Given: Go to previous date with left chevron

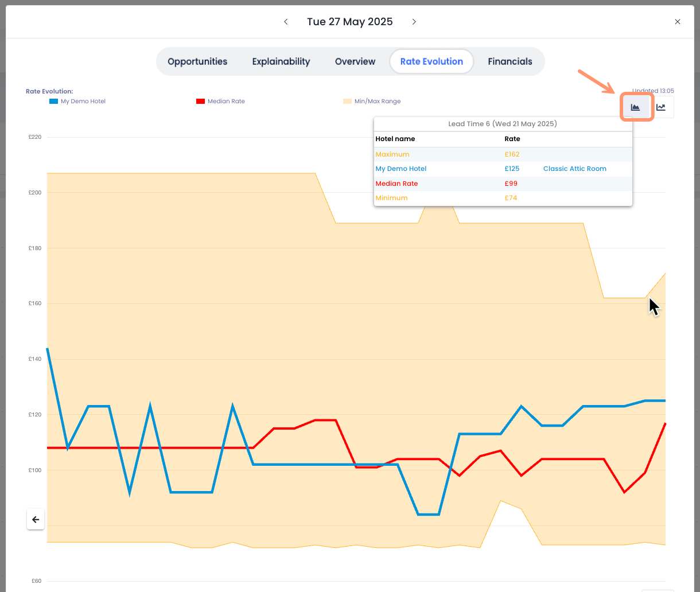Looking at the screenshot, I should [x=286, y=22].
